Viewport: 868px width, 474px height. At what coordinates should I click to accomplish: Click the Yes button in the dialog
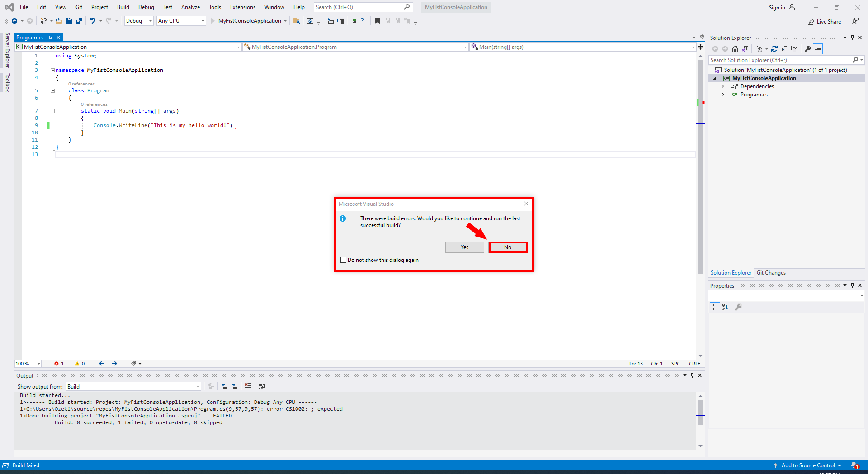[x=464, y=247]
